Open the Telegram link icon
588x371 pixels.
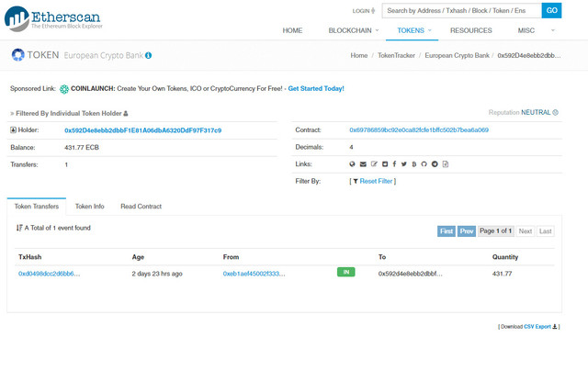435,164
